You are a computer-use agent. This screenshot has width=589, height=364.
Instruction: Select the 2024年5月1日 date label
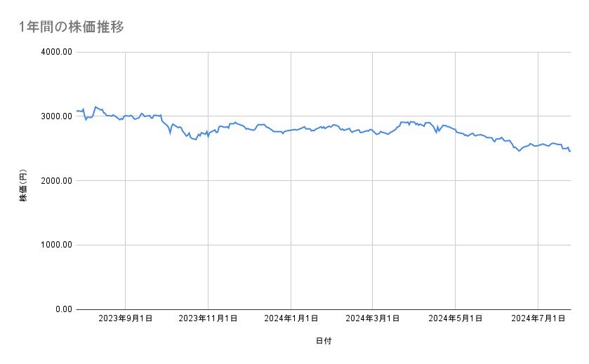455,319
